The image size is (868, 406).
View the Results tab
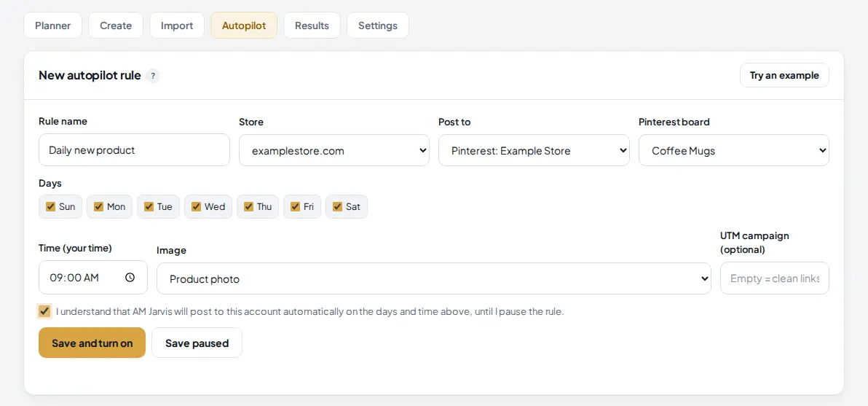(312, 26)
